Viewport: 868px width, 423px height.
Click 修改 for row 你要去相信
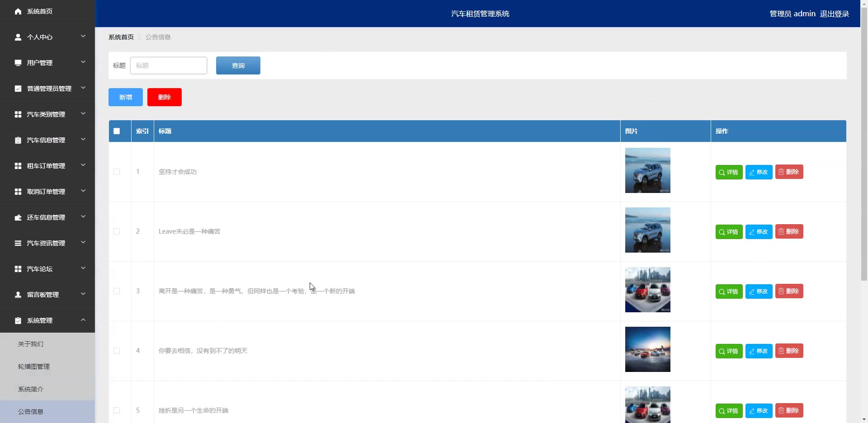coord(759,351)
